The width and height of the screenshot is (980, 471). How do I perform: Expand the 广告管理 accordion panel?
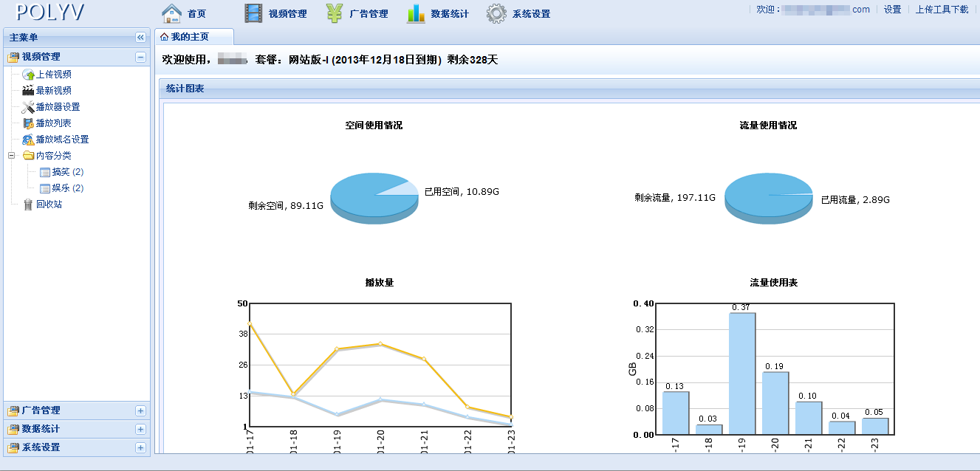click(x=140, y=411)
